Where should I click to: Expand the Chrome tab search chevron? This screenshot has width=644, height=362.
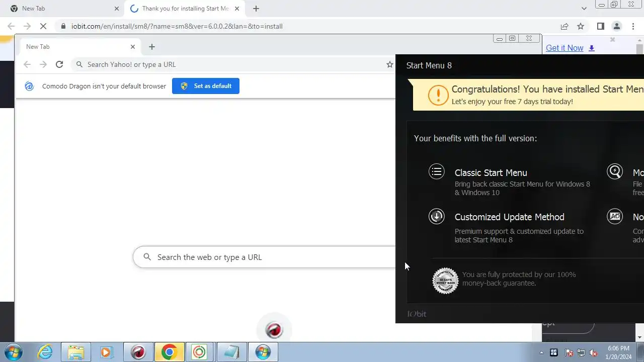pyautogui.click(x=584, y=9)
